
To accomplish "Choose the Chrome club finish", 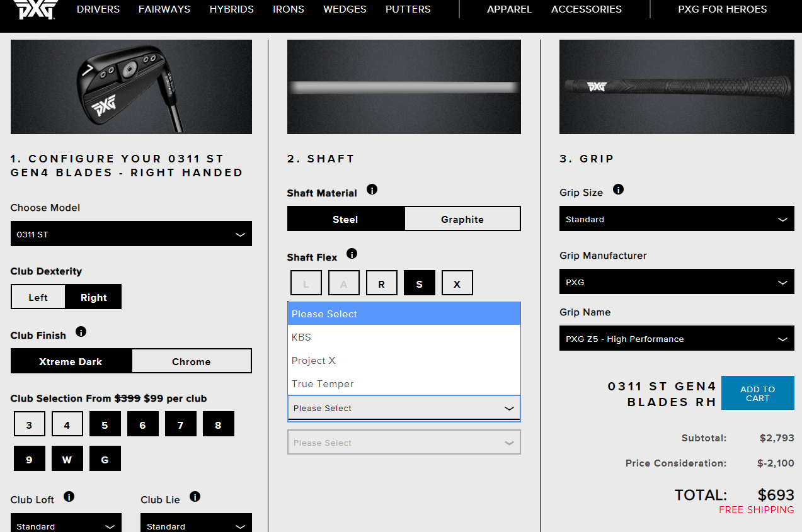I will (191, 361).
